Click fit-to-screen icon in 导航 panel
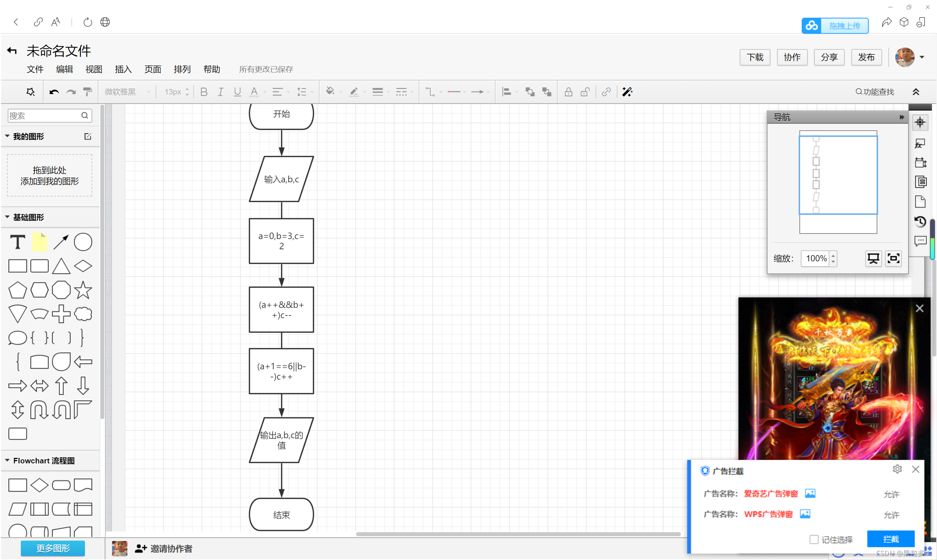937x560 pixels. (893, 258)
